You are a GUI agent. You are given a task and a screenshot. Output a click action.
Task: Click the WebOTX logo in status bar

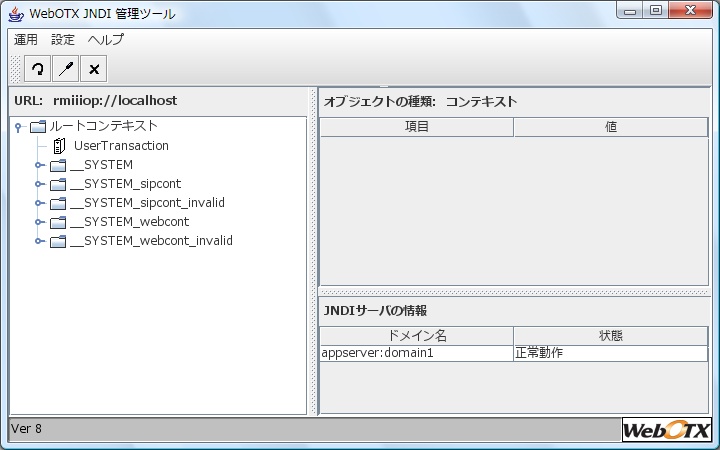[667, 430]
